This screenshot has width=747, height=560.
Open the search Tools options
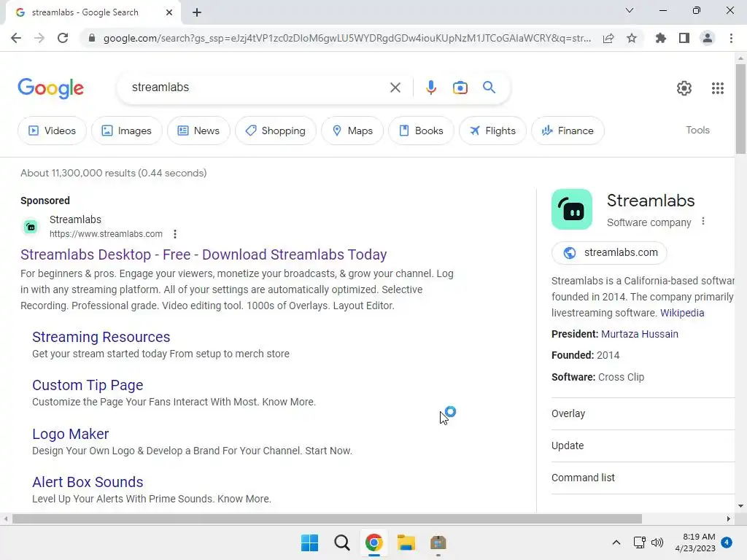697,130
